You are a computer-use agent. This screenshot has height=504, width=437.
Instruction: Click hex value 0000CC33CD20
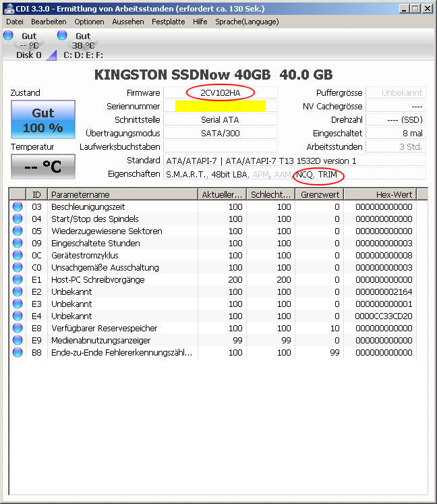point(384,316)
